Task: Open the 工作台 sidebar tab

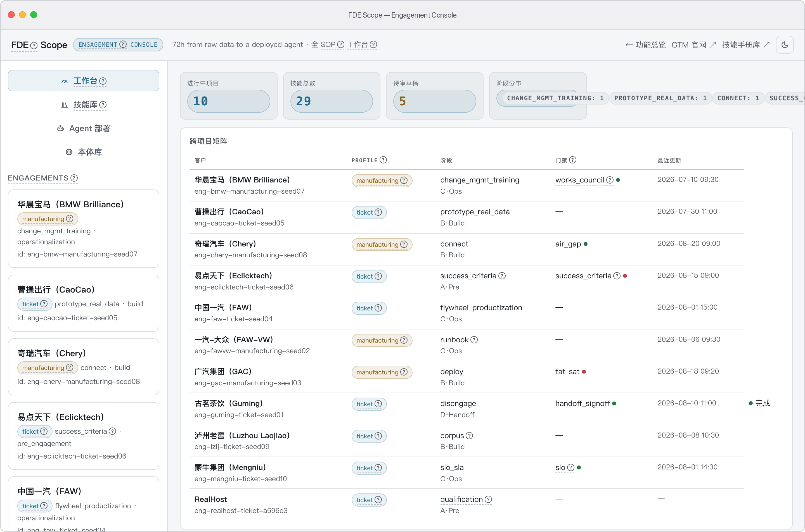Action: click(84, 81)
